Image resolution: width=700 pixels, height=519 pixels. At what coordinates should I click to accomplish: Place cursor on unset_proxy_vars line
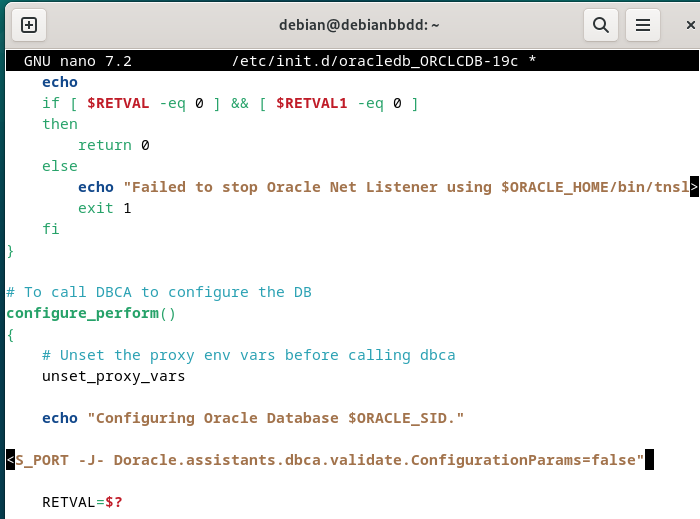(113, 376)
